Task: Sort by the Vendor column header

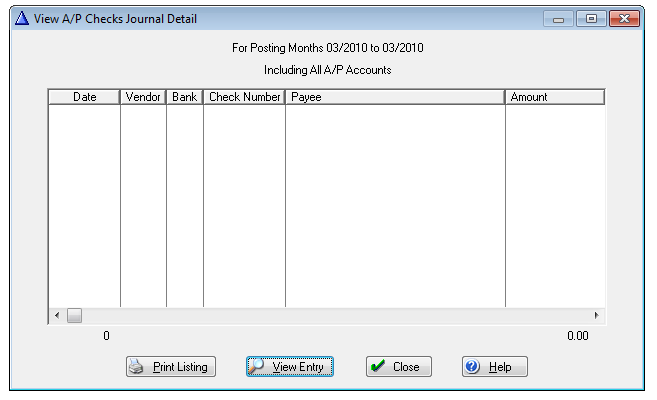Action: [x=143, y=98]
